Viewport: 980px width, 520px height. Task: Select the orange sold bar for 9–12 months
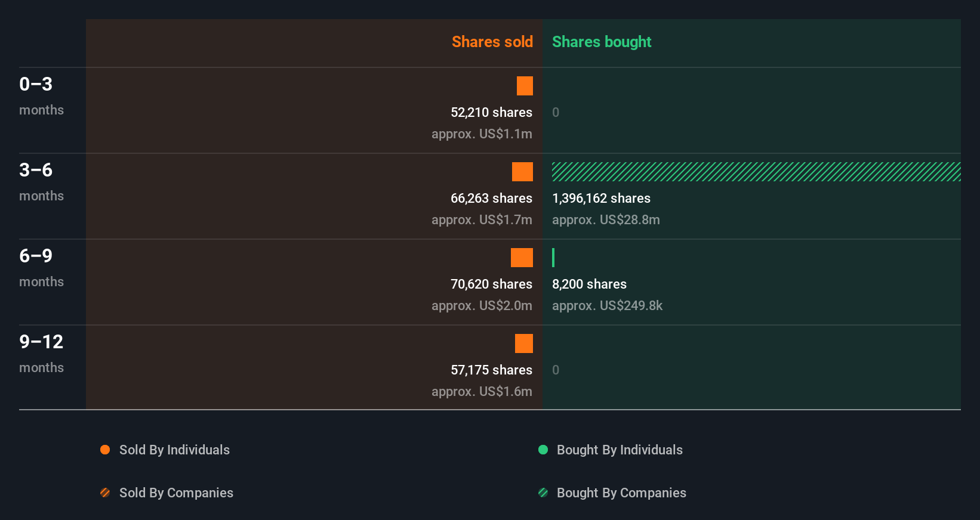click(524, 343)
